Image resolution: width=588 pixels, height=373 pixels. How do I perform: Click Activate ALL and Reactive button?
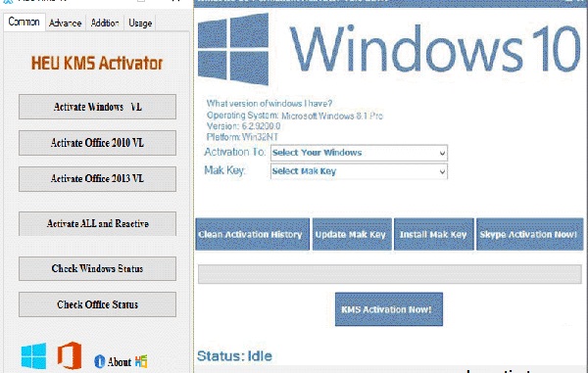pos(97,223)
